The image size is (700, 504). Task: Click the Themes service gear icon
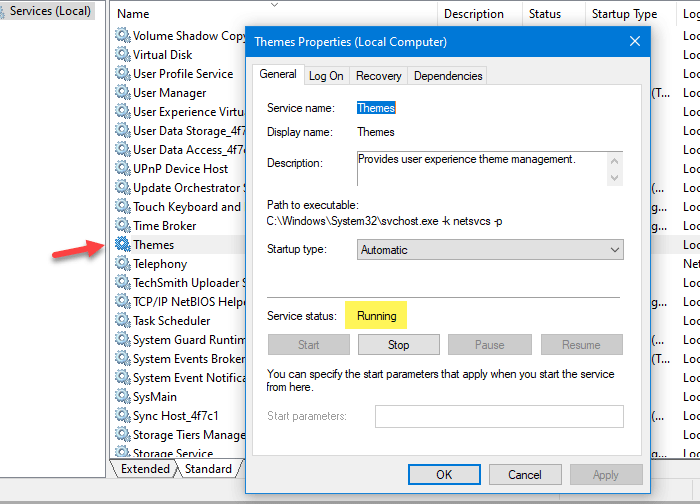click(x=123, y=245)
